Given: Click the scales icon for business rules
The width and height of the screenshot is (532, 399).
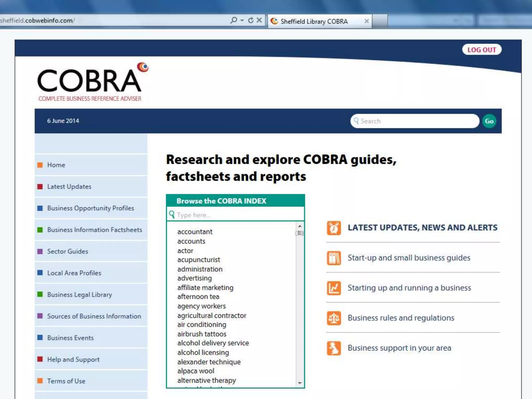Looking at the screenshot, I should coord(334,318).
